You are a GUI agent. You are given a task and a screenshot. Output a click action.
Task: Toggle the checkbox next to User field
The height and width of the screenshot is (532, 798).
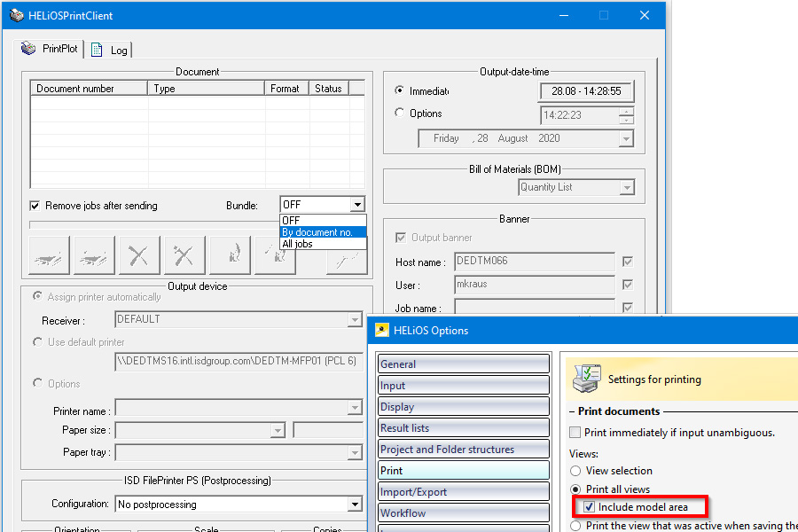pos(628,285)
